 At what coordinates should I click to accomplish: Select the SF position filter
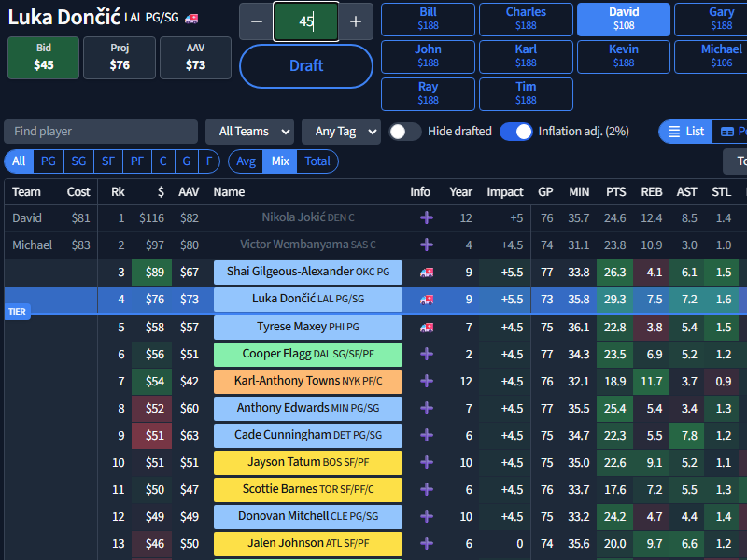click(x=108, y=161)
